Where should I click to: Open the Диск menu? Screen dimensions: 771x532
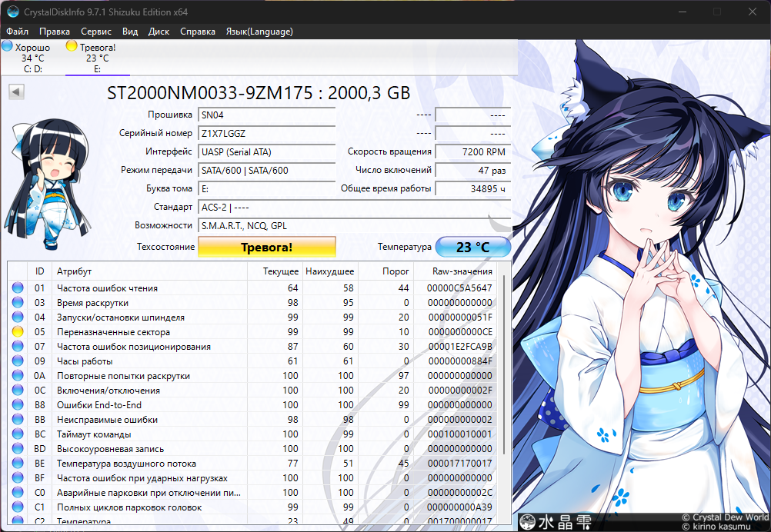click(159, 32)
